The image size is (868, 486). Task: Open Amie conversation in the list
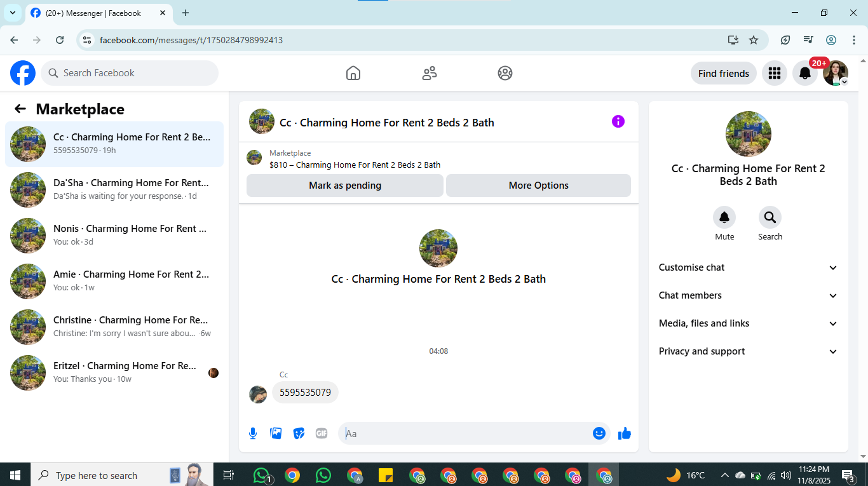114,281
